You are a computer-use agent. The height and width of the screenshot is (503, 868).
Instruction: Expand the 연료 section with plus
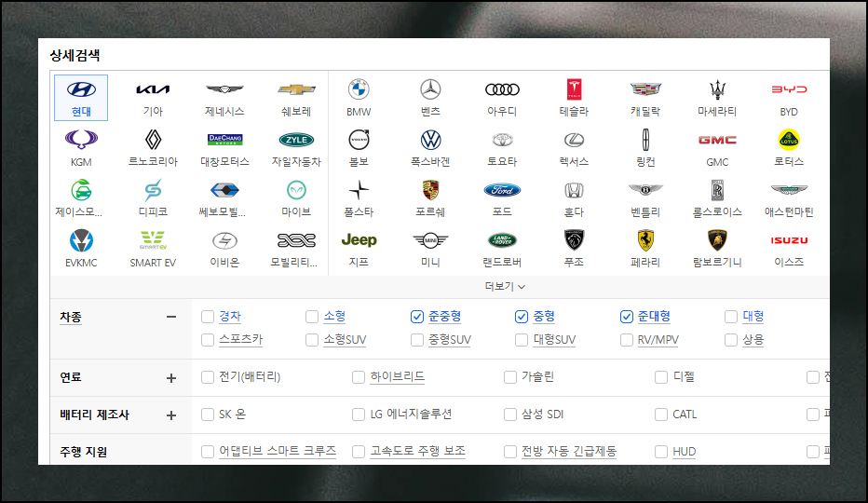(171, 378)
